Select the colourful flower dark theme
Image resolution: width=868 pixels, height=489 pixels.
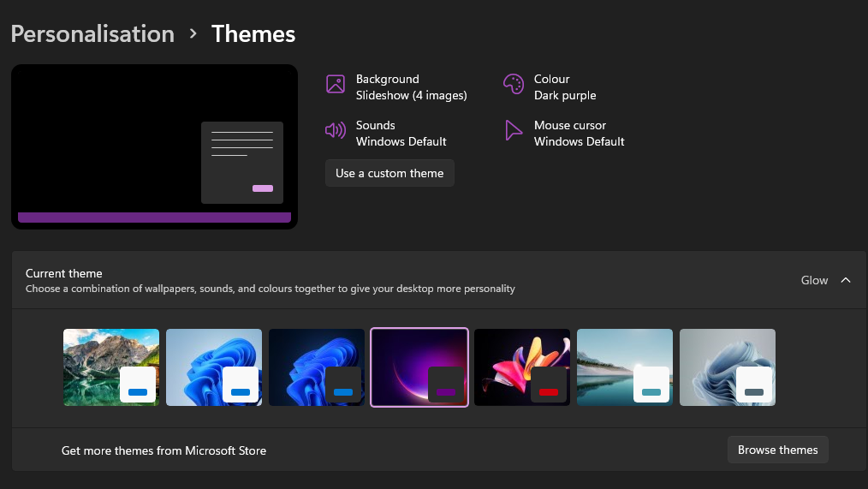pos(522,367)
